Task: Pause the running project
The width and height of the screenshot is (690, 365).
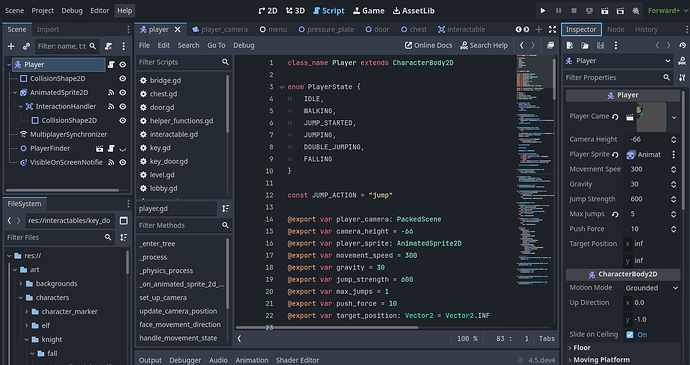Action: point(558,11)
